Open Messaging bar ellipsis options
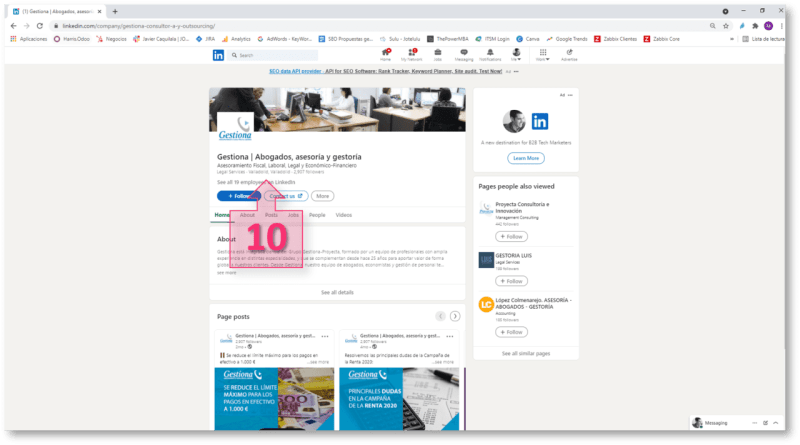Image resolution: width=800 pixels, height=445 pixels. click(755, 423)
